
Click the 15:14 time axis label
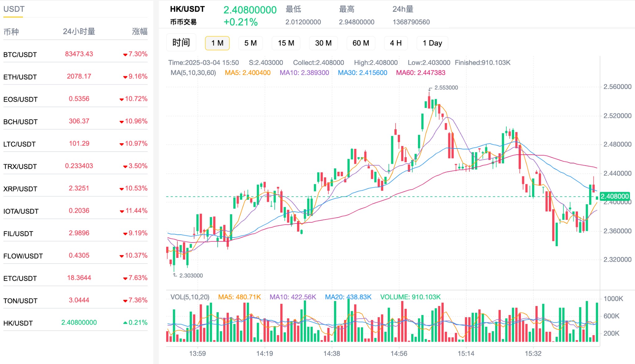pyautogui.click(x=466, y=353)
